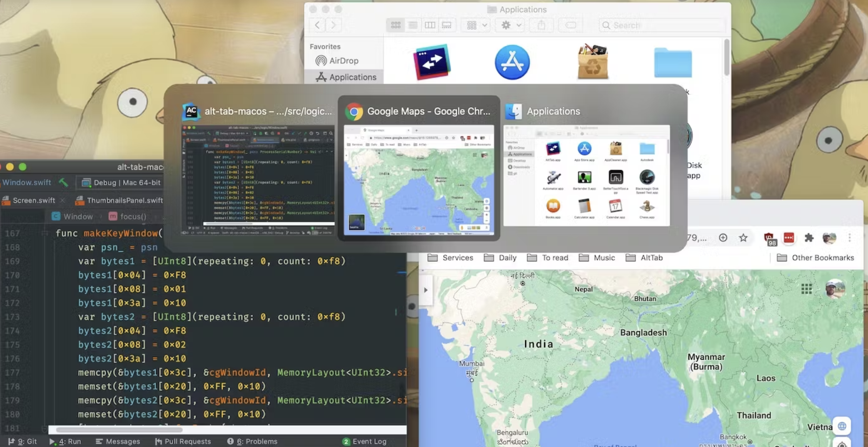The image size is (868, 447).
Task: Open the Music bookmarks folder
Action: 597,258
